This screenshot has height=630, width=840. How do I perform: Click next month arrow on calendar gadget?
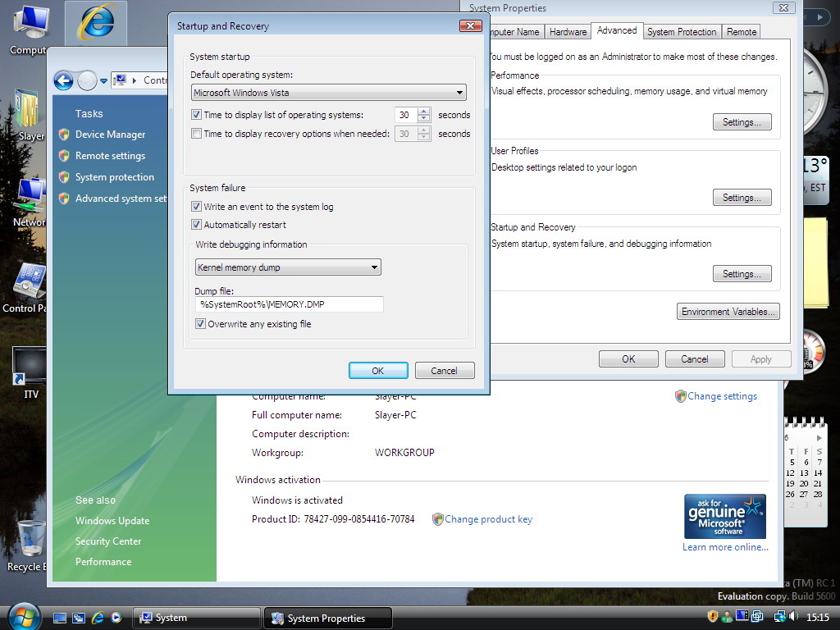click(x=819, y=438)
